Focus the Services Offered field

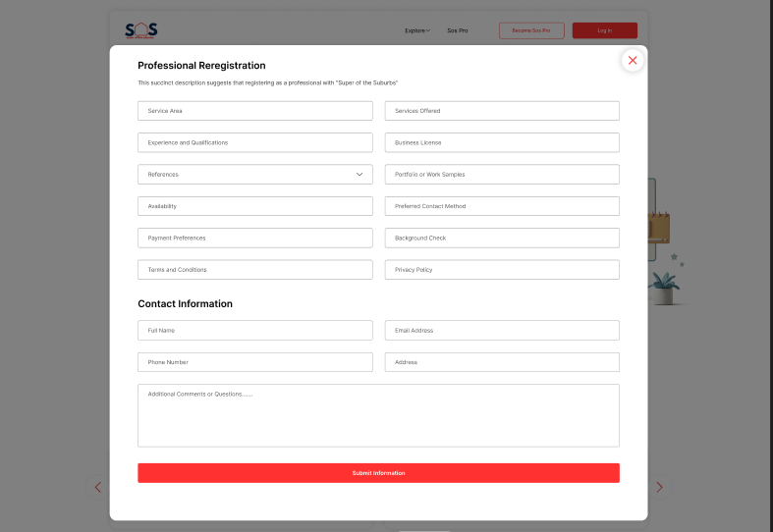click(x=502, y=111)
